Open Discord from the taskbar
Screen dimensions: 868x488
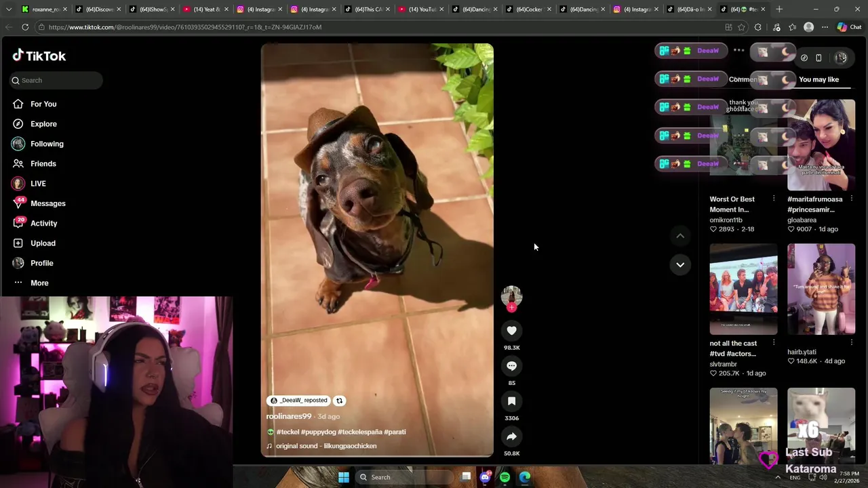tap(485, 477)
